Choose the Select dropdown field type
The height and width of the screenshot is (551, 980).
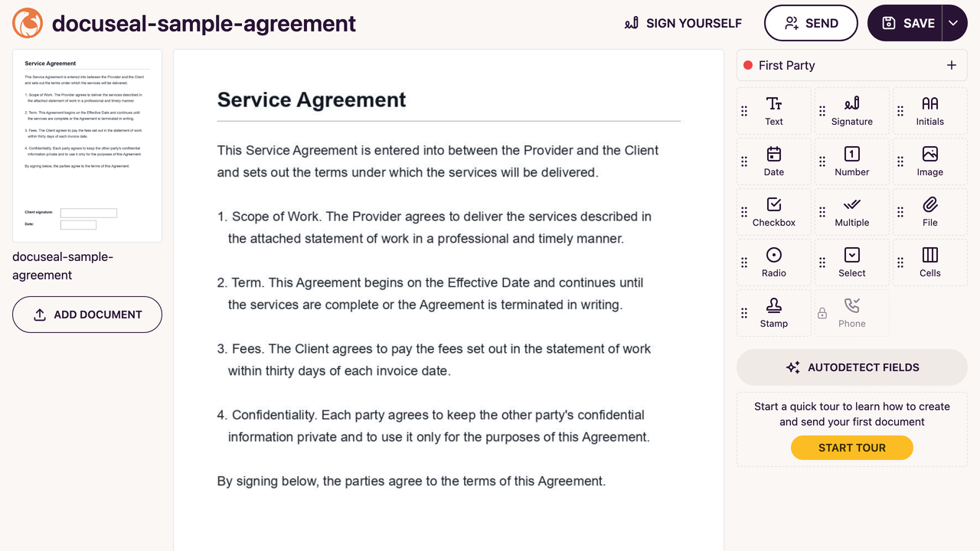point(852,262)
